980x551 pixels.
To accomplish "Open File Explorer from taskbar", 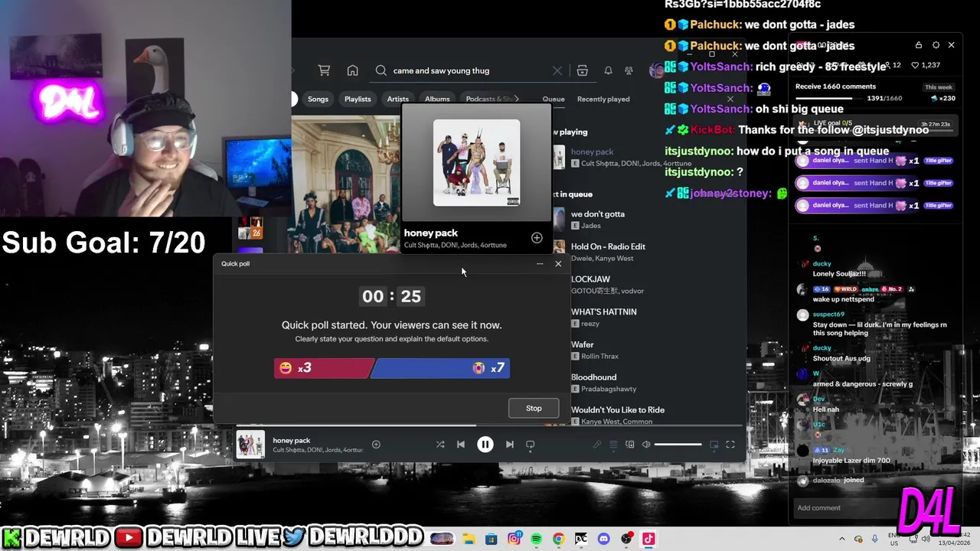I will point(468,539).
